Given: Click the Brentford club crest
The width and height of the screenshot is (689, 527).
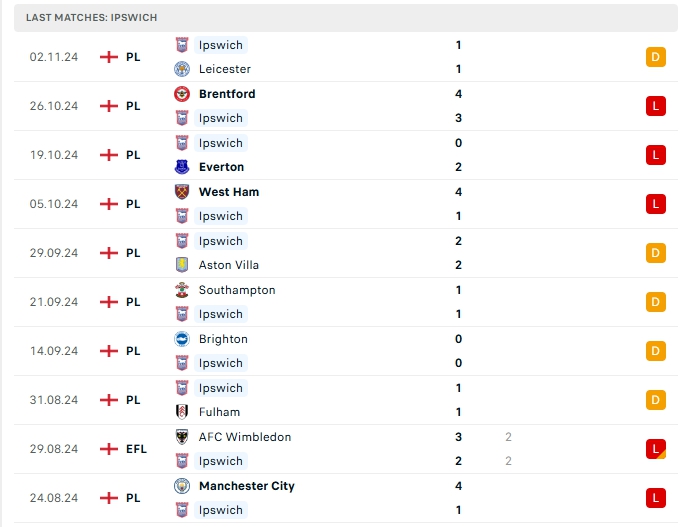Looking at the screenshot, I should pos(182,94).
